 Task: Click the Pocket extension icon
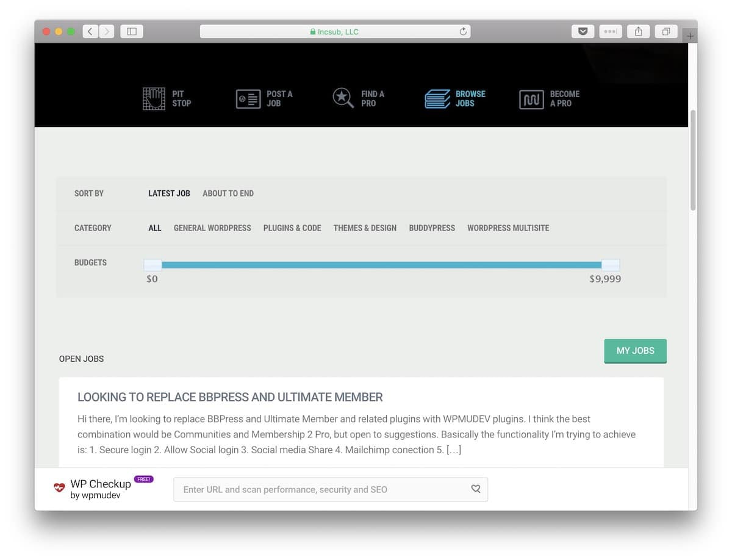[583, 32]
